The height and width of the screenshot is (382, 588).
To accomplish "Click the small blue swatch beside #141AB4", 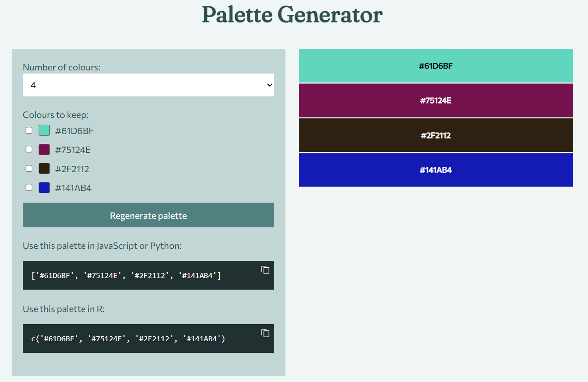I will (44, 188).
